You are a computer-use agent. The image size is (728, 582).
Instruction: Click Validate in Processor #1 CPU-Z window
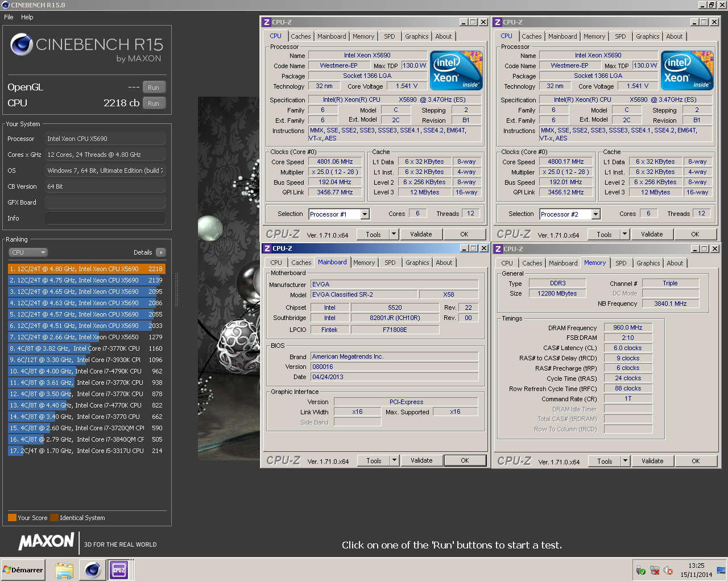click(421, 234)
